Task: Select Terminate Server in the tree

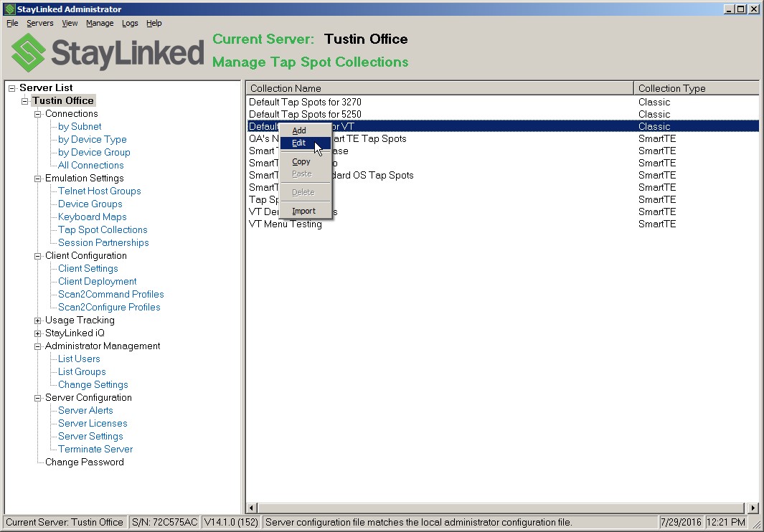Action: point(95,450)
